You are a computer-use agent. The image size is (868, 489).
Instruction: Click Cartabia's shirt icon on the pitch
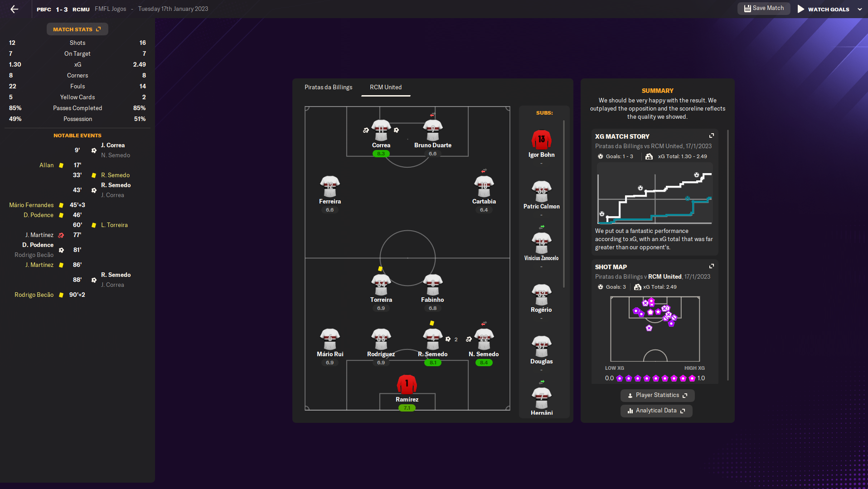tap(484, 187)
